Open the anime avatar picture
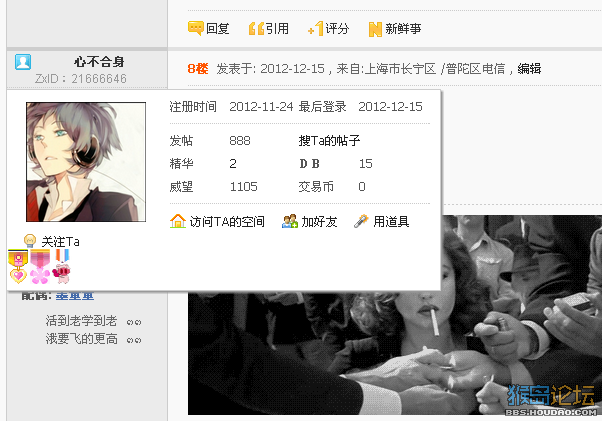The width and height of the screenshot is (602, 421). pos(86,162)
